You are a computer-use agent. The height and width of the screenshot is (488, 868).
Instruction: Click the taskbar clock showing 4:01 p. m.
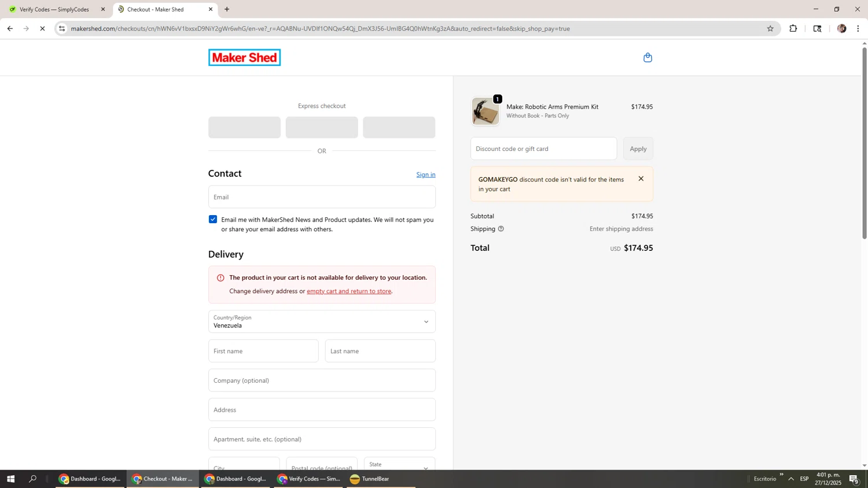coord(828,479)
